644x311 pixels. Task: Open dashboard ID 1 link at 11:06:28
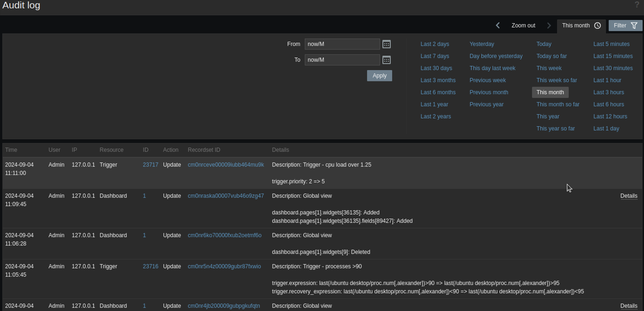(x=144, y=235)
